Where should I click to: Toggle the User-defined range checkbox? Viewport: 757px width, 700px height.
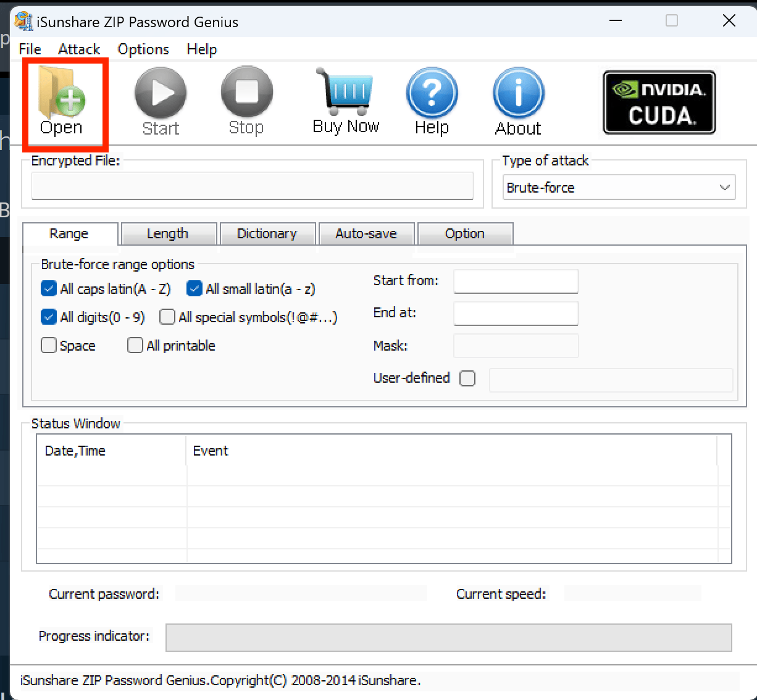point(467,378)
